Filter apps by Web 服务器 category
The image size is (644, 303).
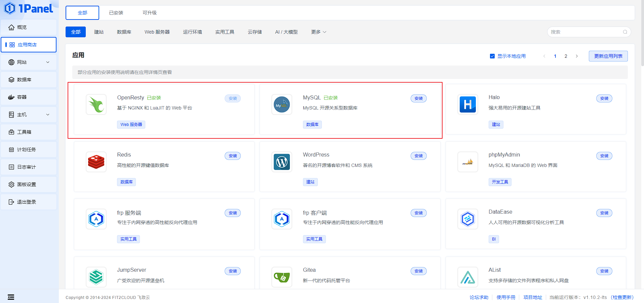pos(157,32)
